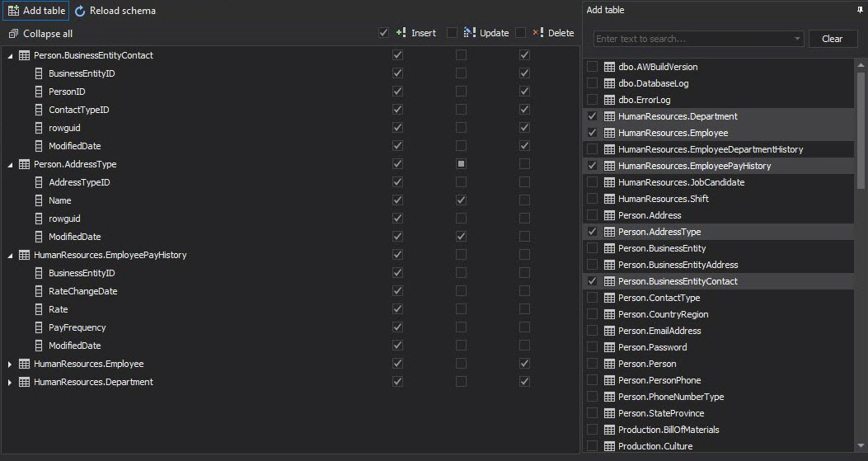Click the Delete column header icon
This screenshot has height=461, width=868.
click(538, 33)
